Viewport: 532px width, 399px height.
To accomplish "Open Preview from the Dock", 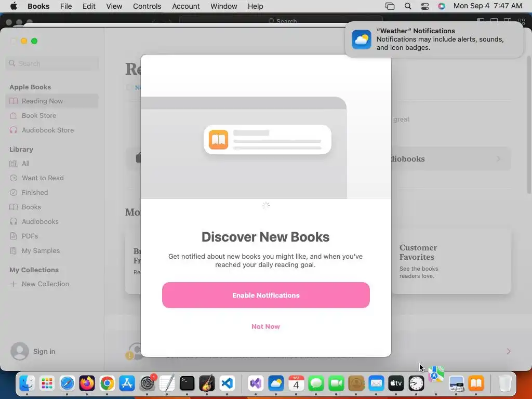I will point(456,383).
